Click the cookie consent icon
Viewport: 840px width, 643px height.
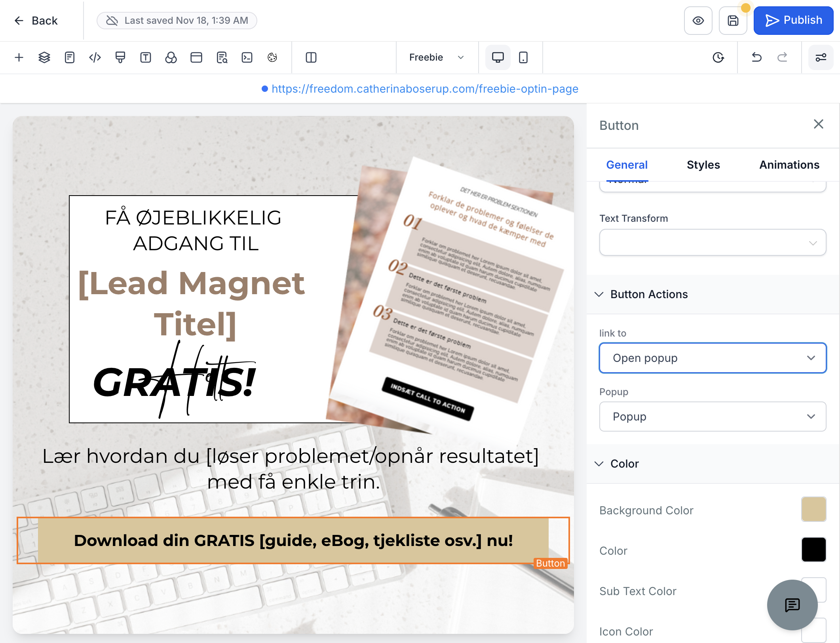pos(272,58)
